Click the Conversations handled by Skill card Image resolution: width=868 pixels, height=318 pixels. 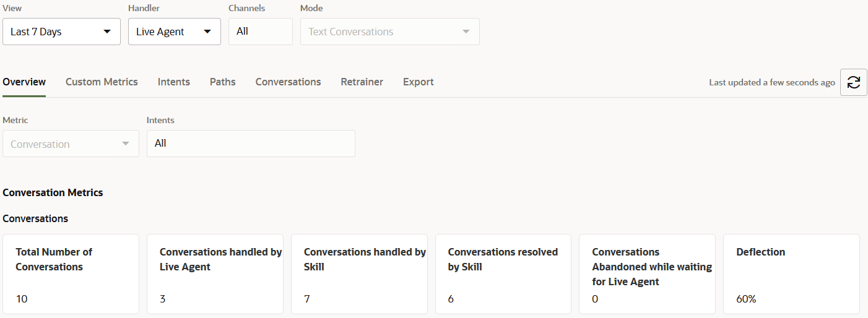[359, 274]
